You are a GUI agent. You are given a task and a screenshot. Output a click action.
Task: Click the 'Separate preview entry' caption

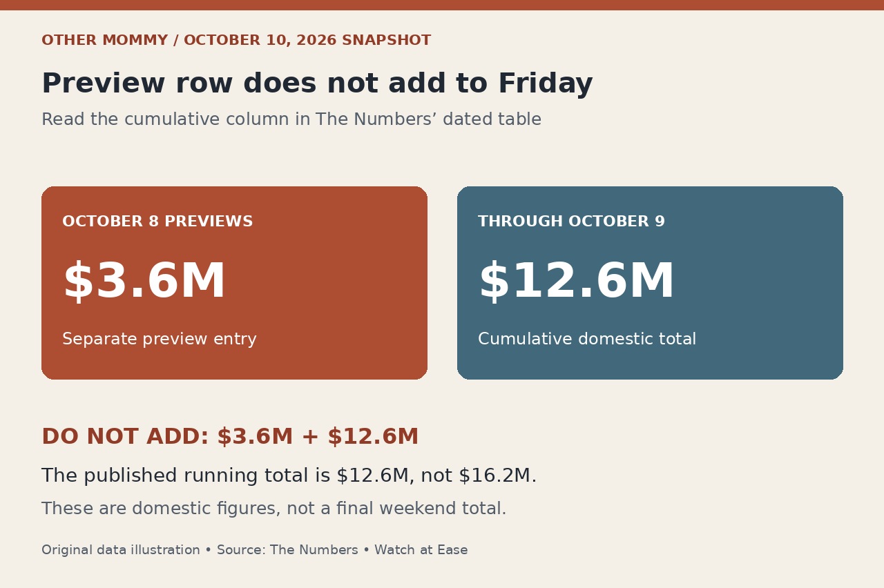(x=160, y=340)
